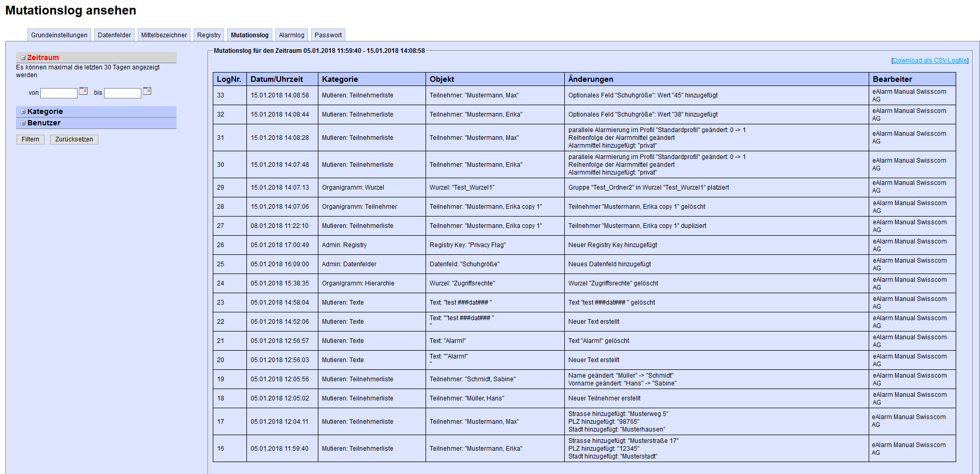Expand the Benutzer filter section

23,123
